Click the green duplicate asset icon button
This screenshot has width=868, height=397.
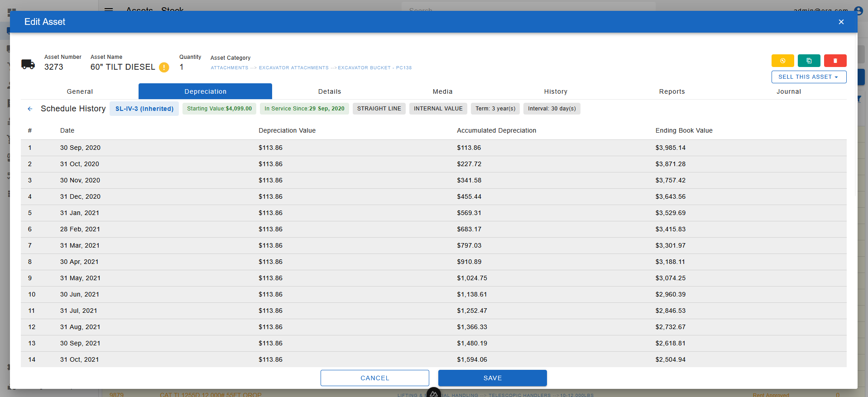(809, 61)
